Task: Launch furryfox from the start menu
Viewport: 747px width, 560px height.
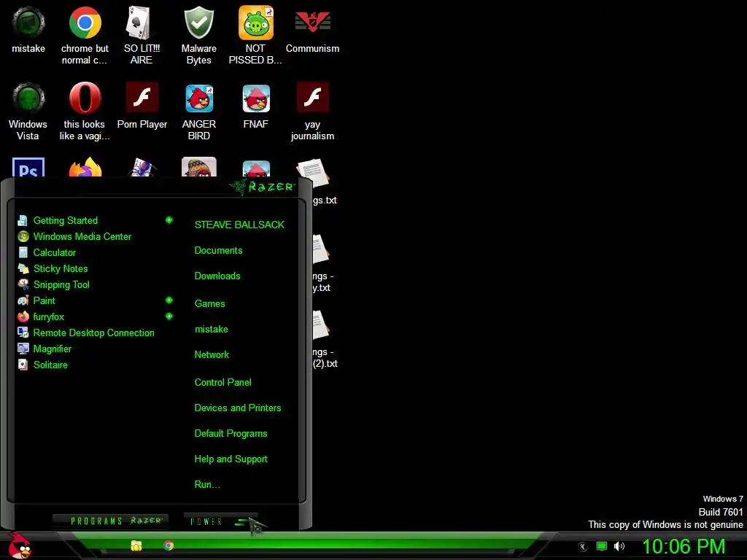Action: click(x=41, y=317)
